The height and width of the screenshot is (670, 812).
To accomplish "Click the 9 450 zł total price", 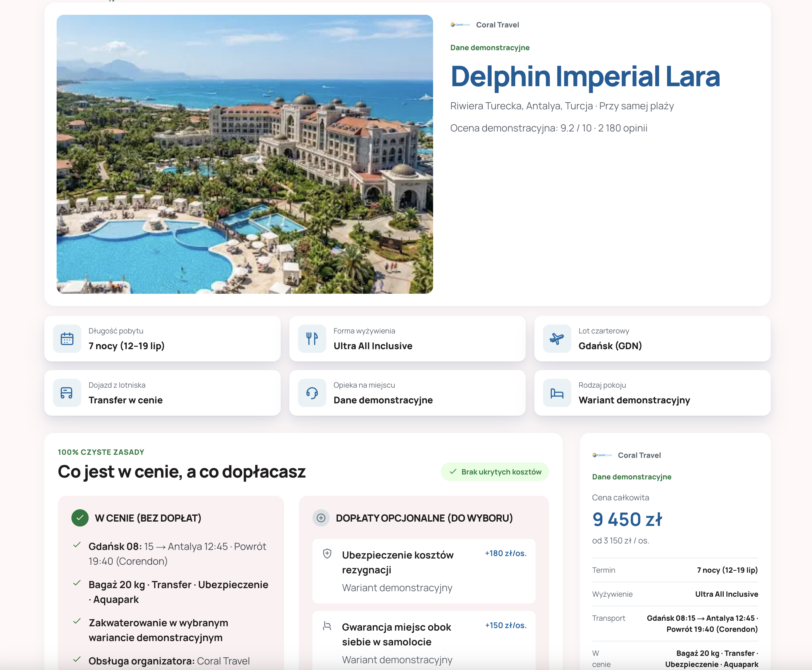I will [x=627, y=519].
